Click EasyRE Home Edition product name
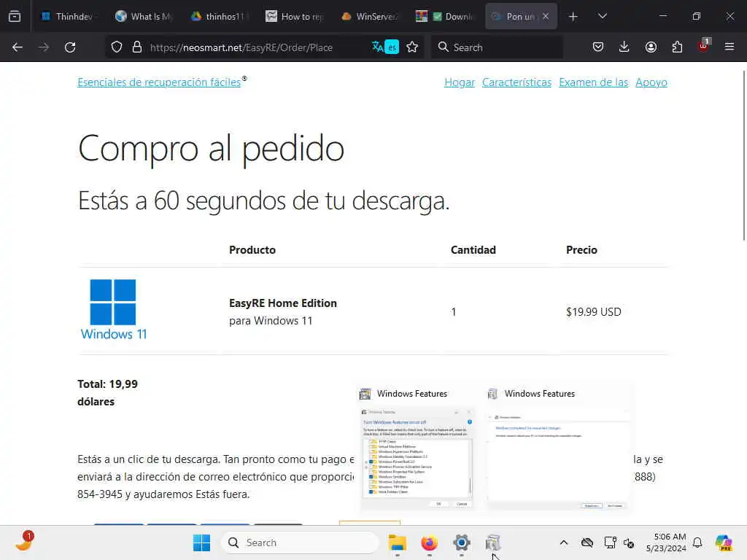This screenshot has height=560, width=747. (283, 303)
